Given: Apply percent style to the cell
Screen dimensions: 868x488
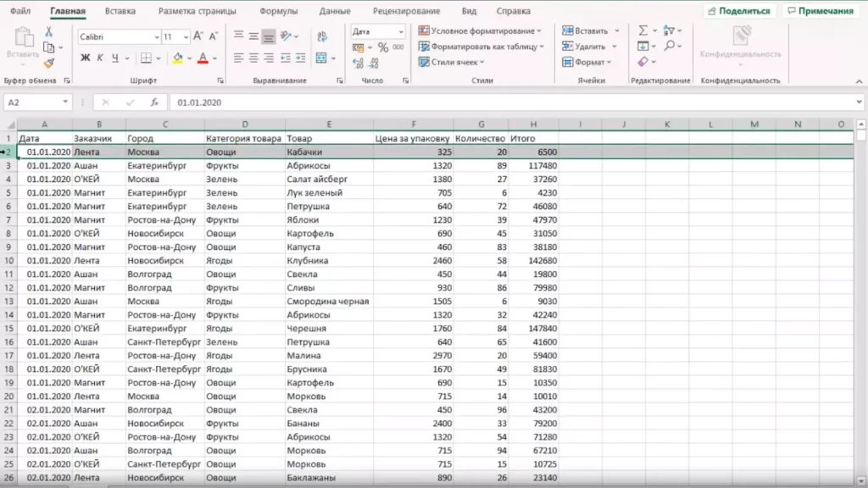Looking at the screenshot, I should point(383,47).
